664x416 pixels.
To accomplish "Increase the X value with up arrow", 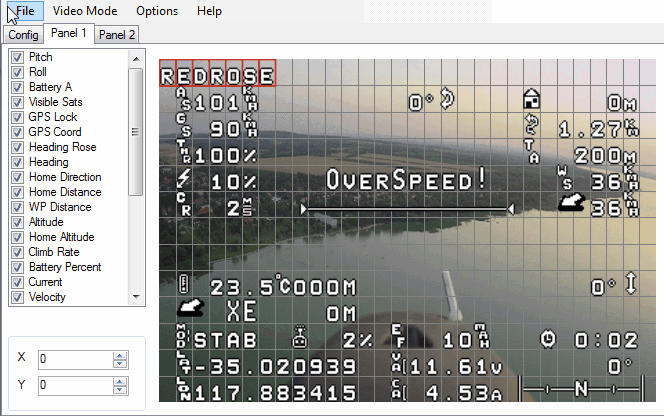I will [x=120, y=356].
